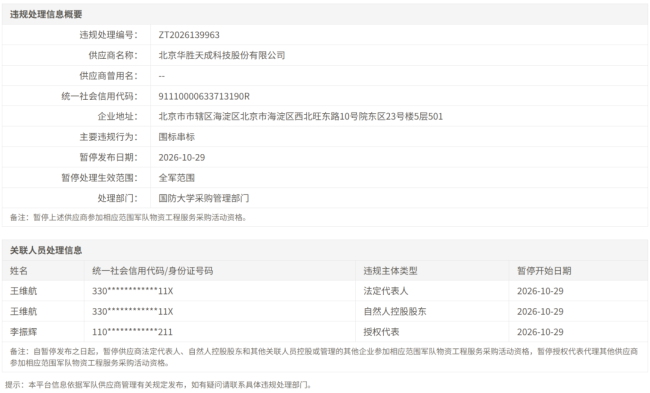Click the 违规处理编号 label

point(109,35)
